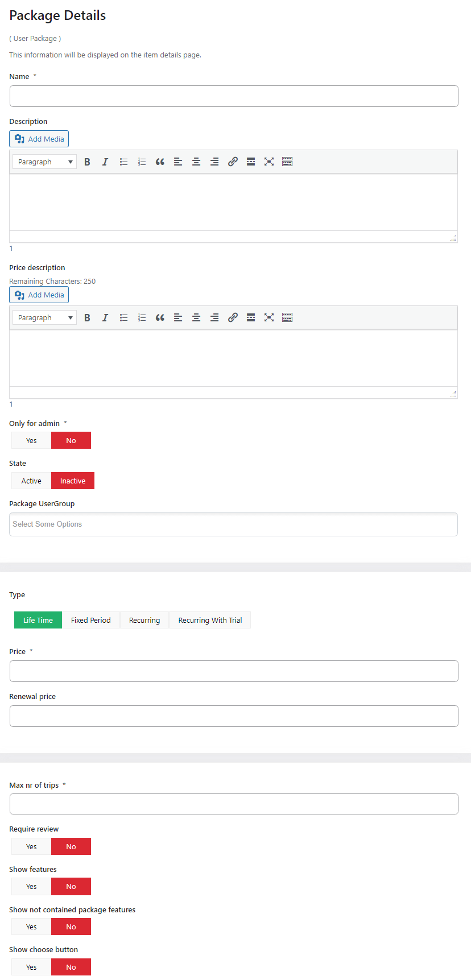Viewport: 471px width, 980px height.
Task: Toggle Italic in Description editor toolbar
Action: (105, 162)
